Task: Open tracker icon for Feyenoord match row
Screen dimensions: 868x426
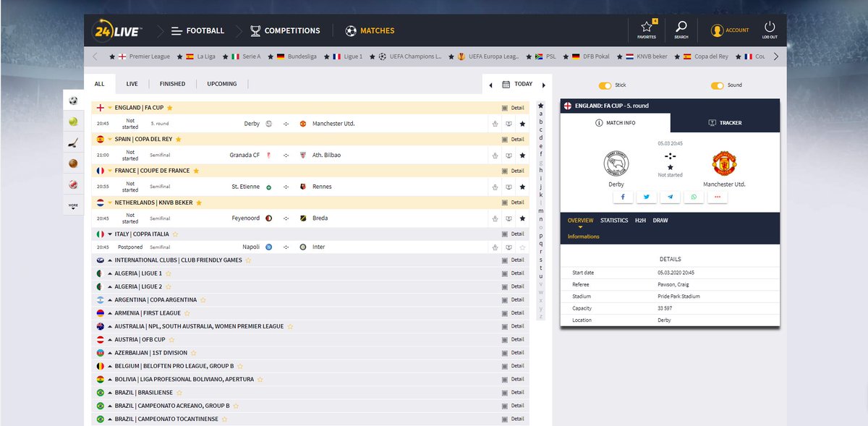Action: [509, 218]
